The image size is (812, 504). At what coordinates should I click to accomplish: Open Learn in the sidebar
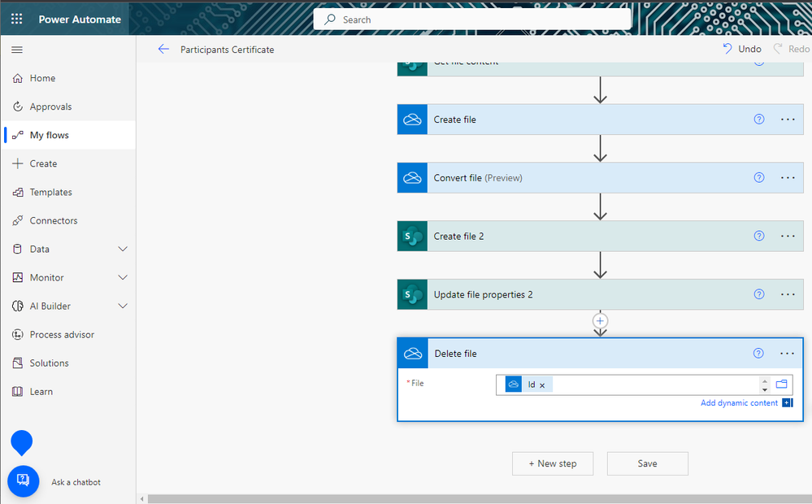pyautogui.click(x=68, y=392)
